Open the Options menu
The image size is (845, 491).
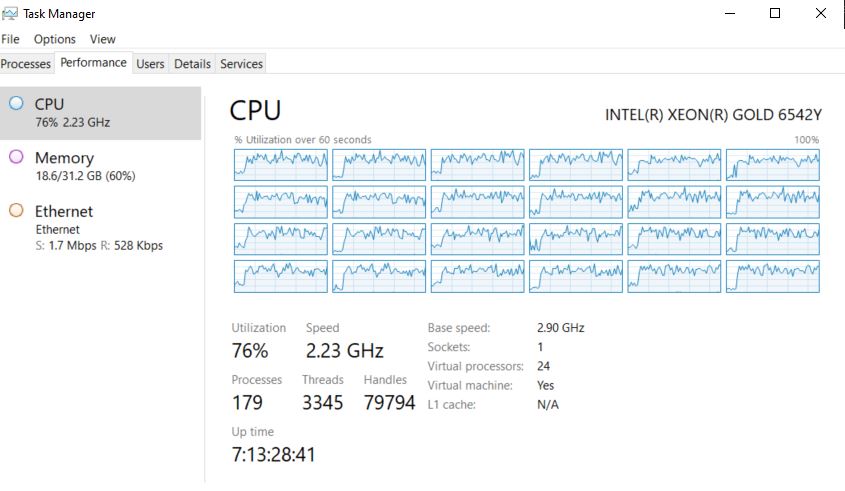(x=54, y=39)
